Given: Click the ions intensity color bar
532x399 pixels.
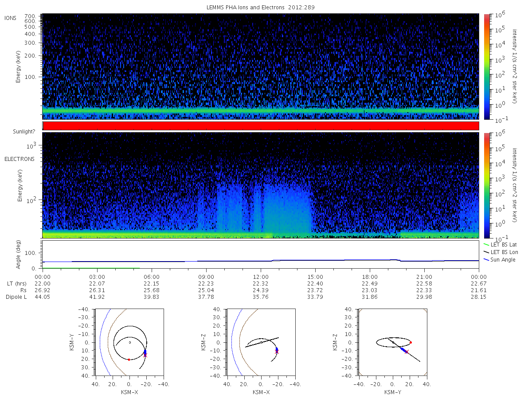Looking at the screenshot, I should [x=486, y=66].
